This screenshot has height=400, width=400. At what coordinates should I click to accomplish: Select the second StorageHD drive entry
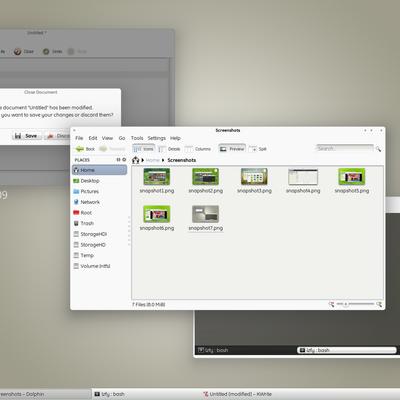tap(99, 245)
